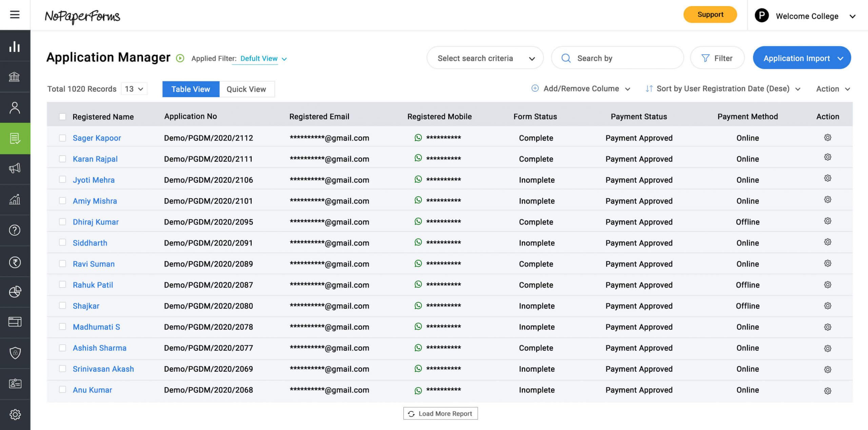Viewport: 868px width, 430px height.
Task: Tick the checkbox for Karan Rajpal
Action: 62,159
